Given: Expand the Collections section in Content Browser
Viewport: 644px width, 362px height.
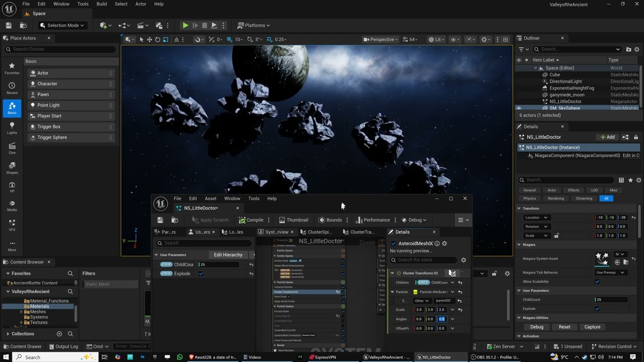Looking at the screenshot, I should pyautogui.click(x=8, y=334).
